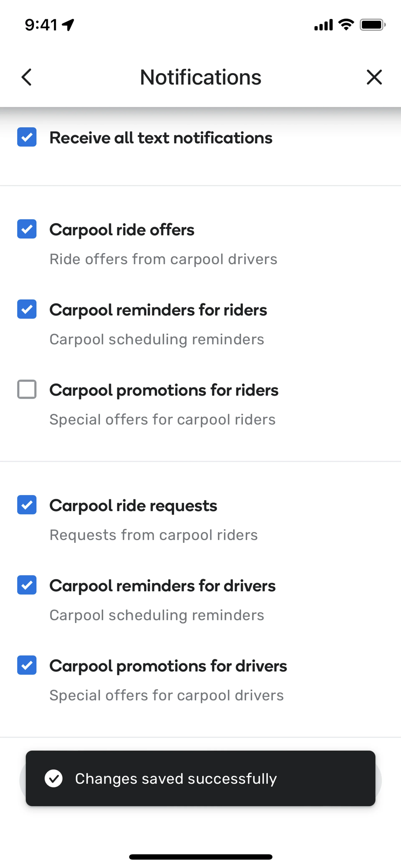The height and width of the screenshot is (868, 401).
Task: Tap the Carpool ride requests label
Action: [x=133, y=506]
